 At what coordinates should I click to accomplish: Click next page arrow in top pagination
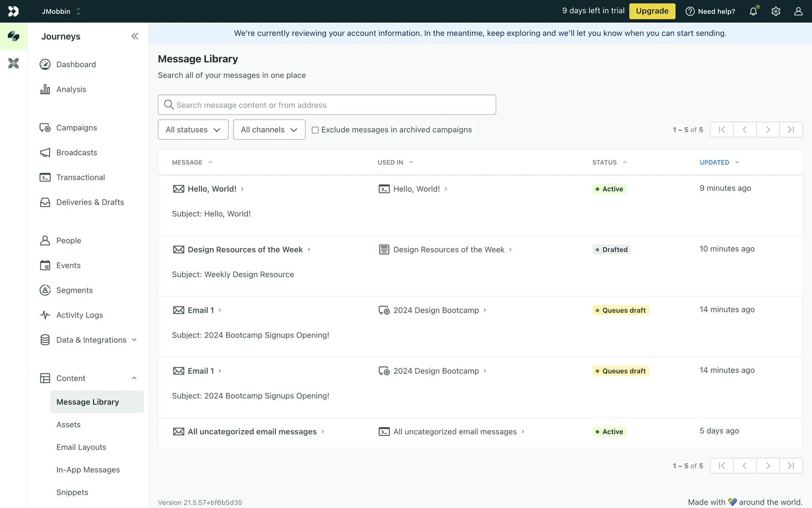tap(768, 130)
